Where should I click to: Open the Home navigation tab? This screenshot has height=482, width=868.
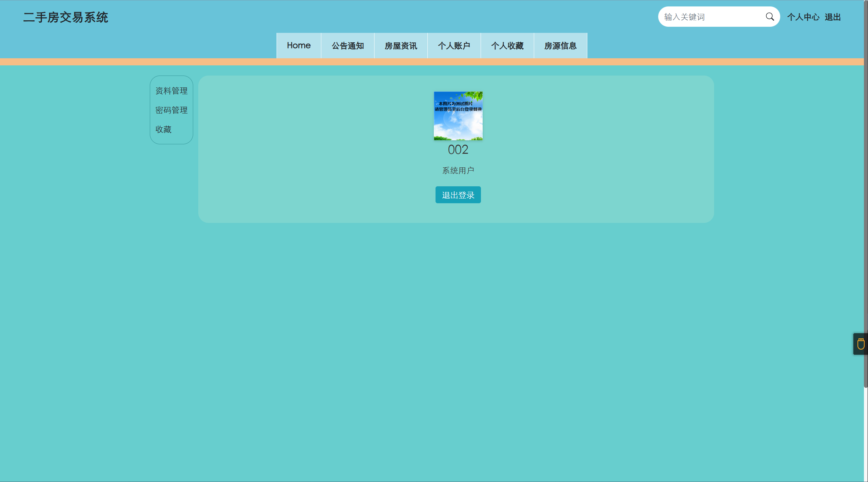[x=299, y=46]
